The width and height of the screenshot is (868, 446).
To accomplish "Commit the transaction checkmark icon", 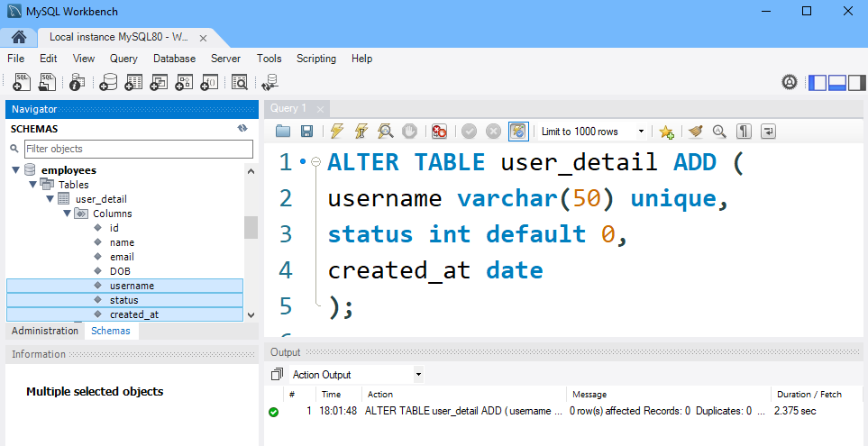I will click(469, 132).
